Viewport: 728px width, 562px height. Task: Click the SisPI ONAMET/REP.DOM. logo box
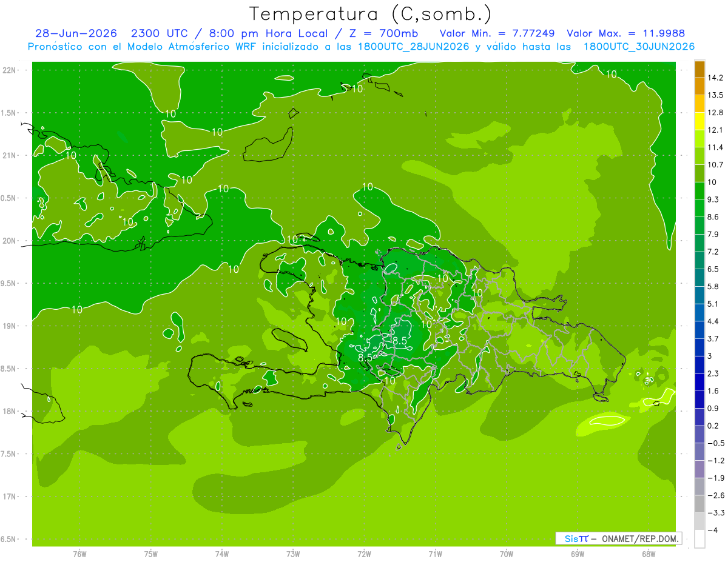pos(618,538)
